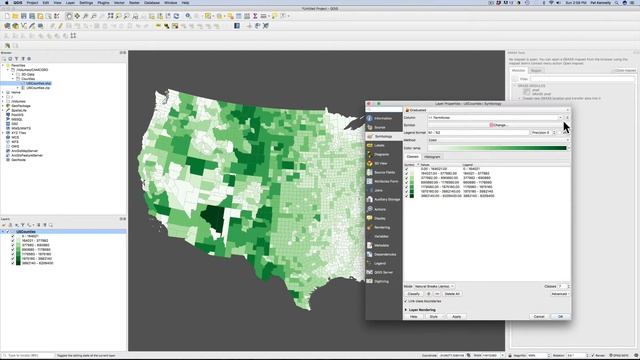
Task: Open the Vector menu
Action: (x=119, y=2)
